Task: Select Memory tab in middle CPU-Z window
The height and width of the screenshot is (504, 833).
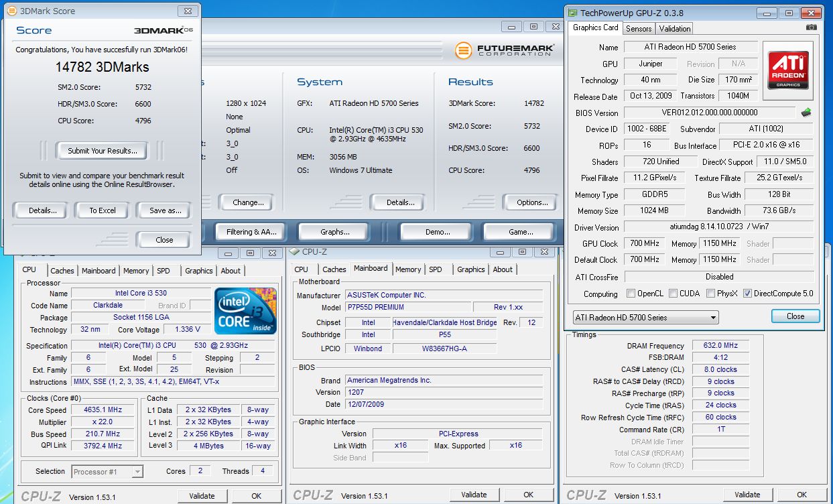Action: [408, 269]
